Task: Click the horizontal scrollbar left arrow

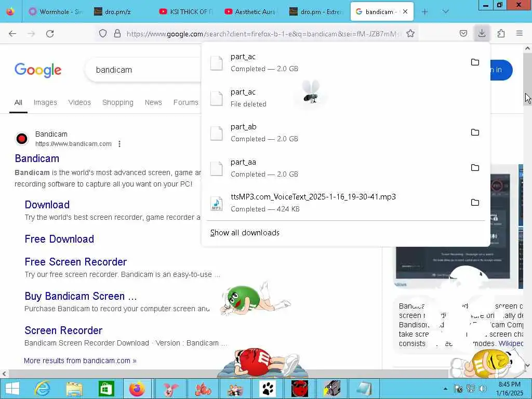Action: [x=4, y=374]
